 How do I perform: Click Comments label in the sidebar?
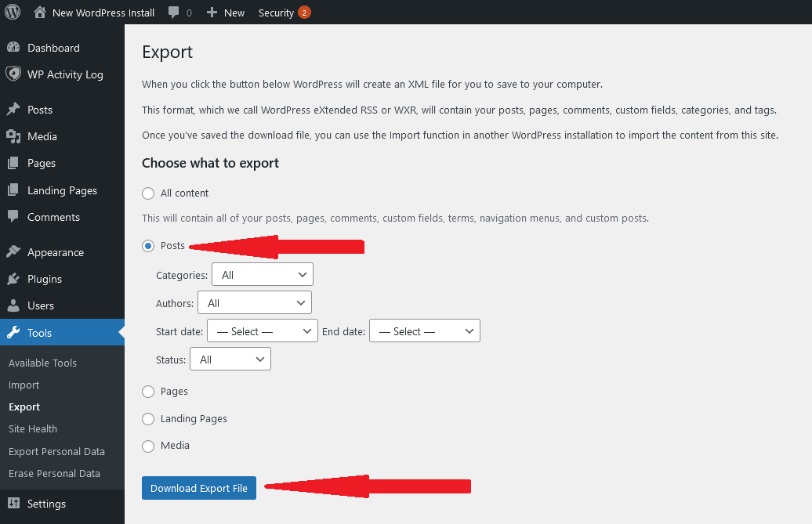(x=53, y=217)
